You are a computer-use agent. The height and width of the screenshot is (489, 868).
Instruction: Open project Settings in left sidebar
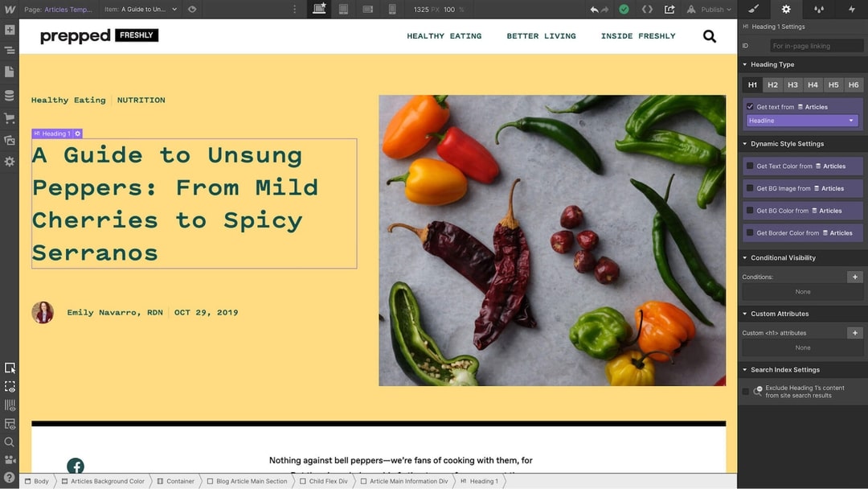tap(10, 162)
